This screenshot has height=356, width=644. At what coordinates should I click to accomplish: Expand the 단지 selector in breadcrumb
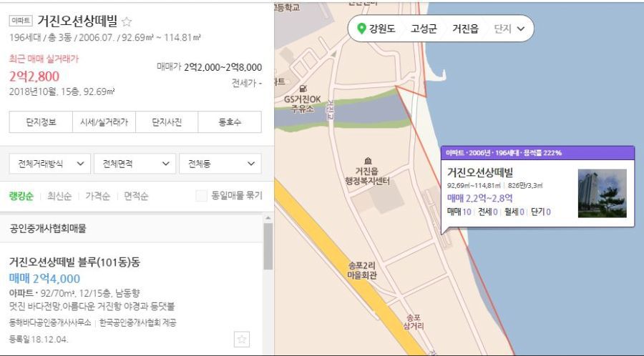(x=509, y=29)
